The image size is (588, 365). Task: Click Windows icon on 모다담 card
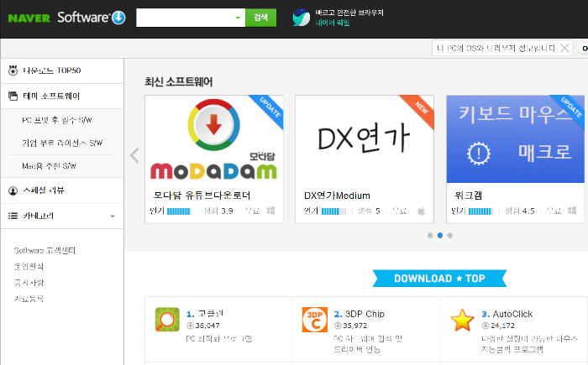click(270, 211)
